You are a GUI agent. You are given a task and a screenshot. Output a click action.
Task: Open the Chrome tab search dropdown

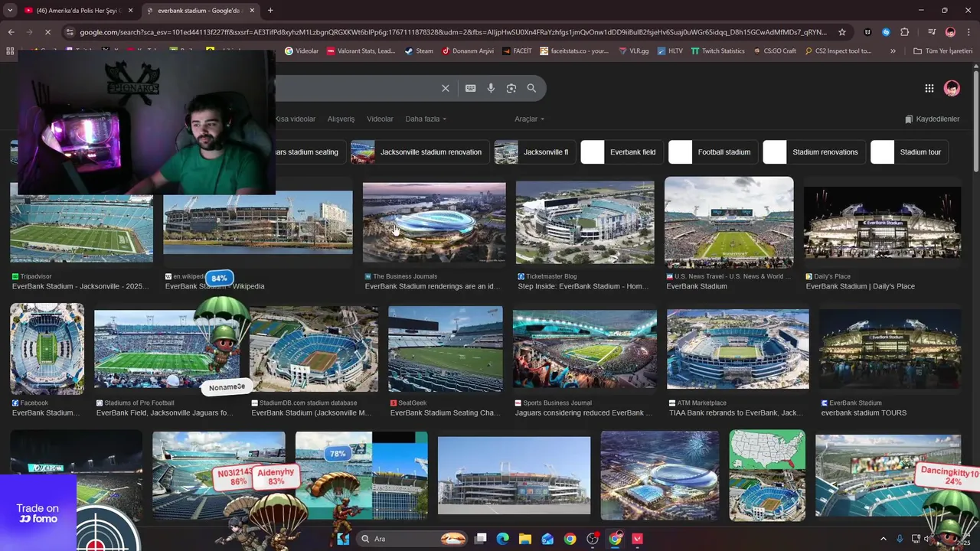pyautogui.click(x=10, y=10)
